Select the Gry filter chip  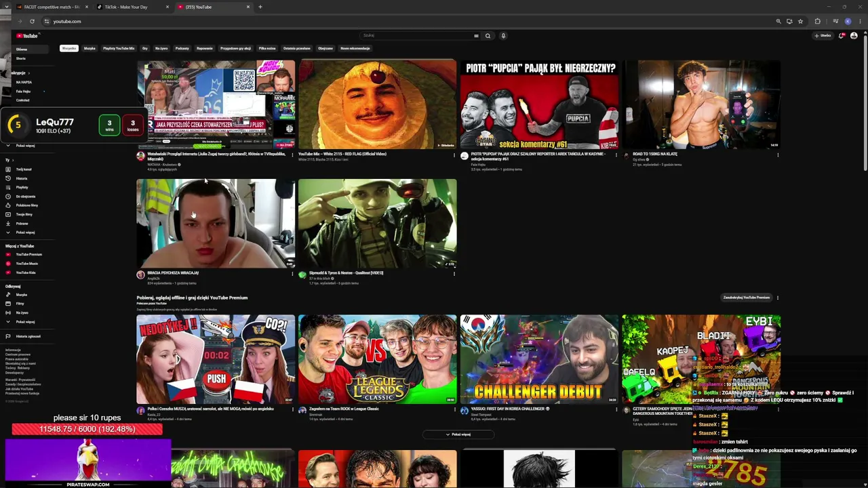tap(145, 48)
